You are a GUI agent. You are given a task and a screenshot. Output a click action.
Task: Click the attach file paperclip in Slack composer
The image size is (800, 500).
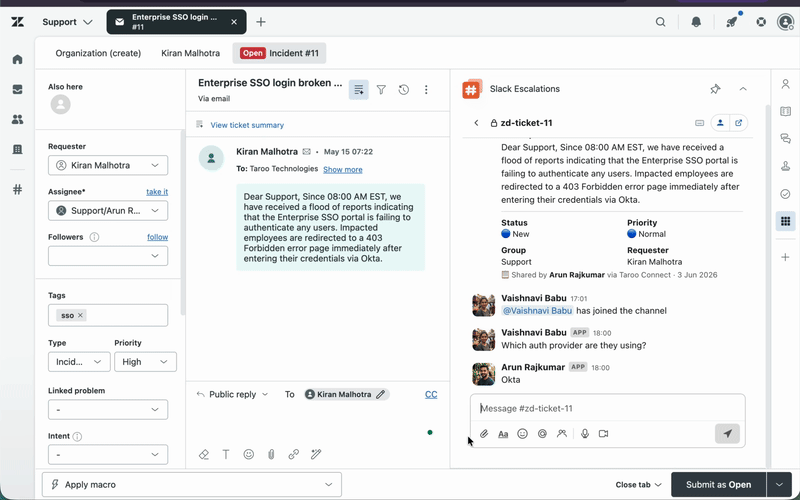coord(484,434)
